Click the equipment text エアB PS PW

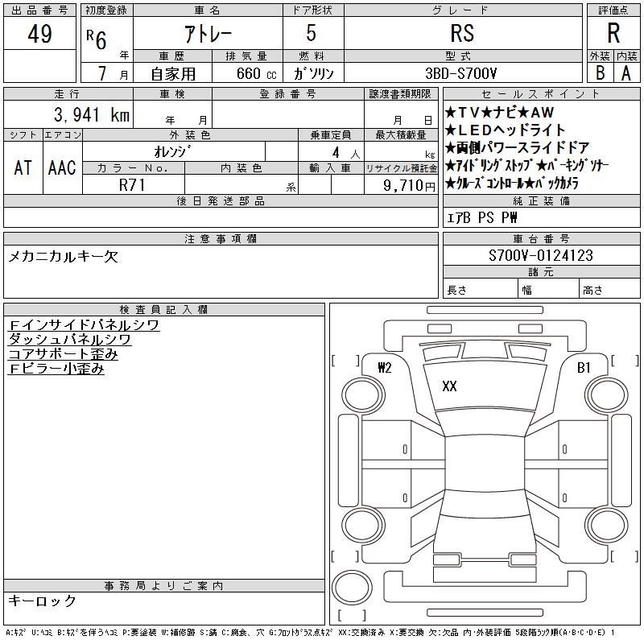(x=481, y=217)
